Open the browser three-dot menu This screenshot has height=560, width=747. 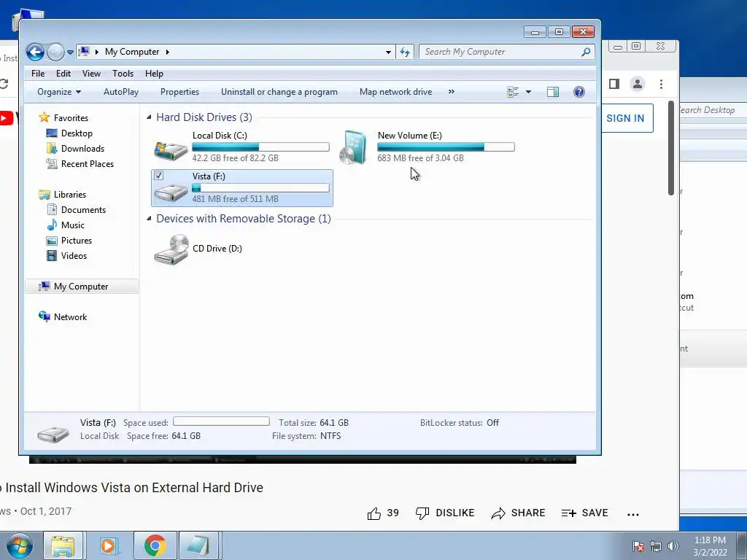coord(661,84)
